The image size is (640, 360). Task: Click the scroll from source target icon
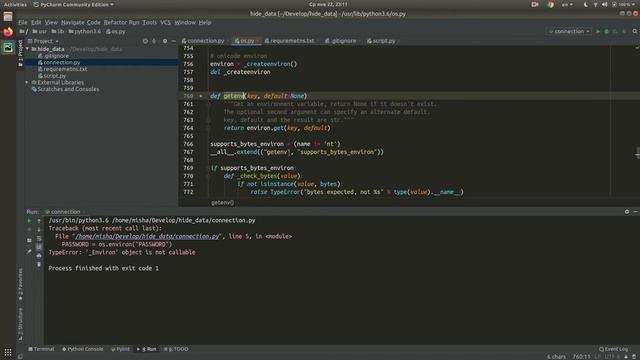pyautogui.click(x=145, y=41)
